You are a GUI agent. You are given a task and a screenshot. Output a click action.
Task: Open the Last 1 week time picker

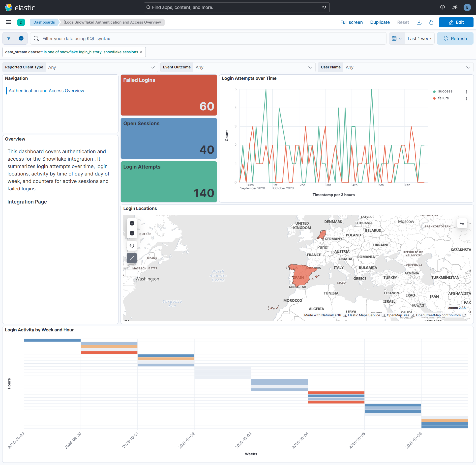click(x=419, y=38)
